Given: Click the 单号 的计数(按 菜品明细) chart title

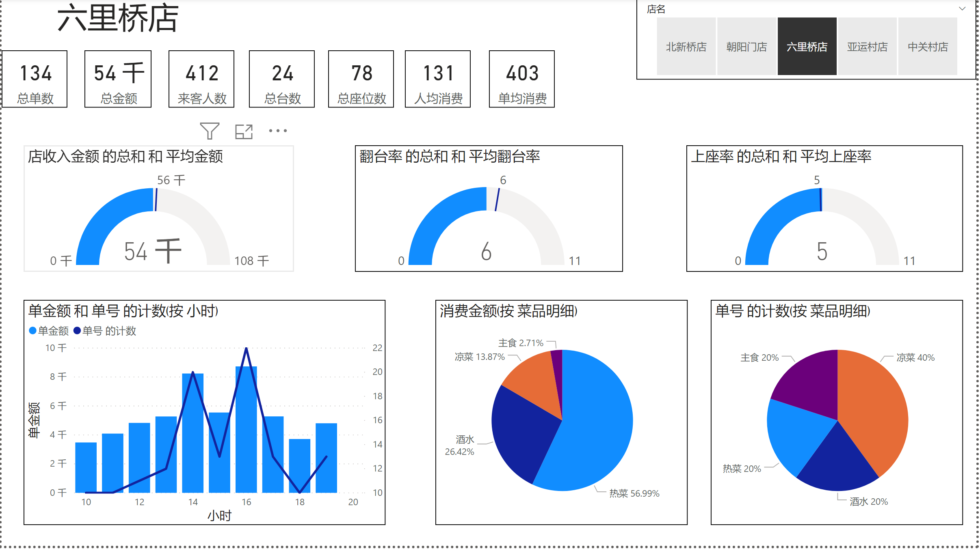Looking at the screenshot, I should (793, 311).
